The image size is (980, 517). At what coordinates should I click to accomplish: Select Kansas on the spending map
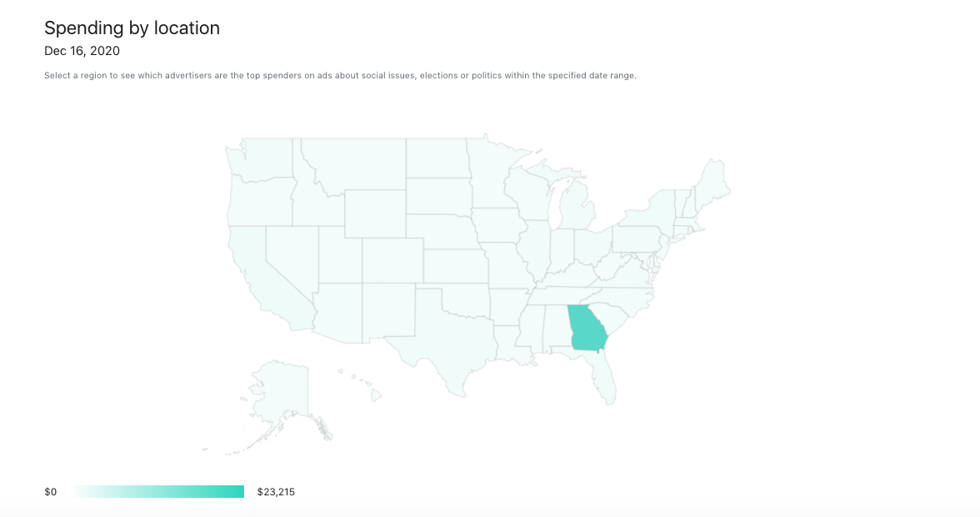point(455,267)
